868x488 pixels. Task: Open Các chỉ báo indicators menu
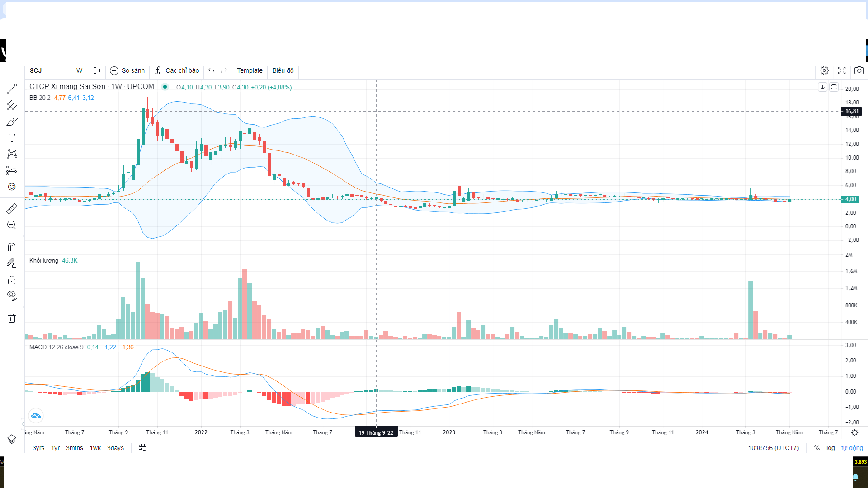click(177, 70)
